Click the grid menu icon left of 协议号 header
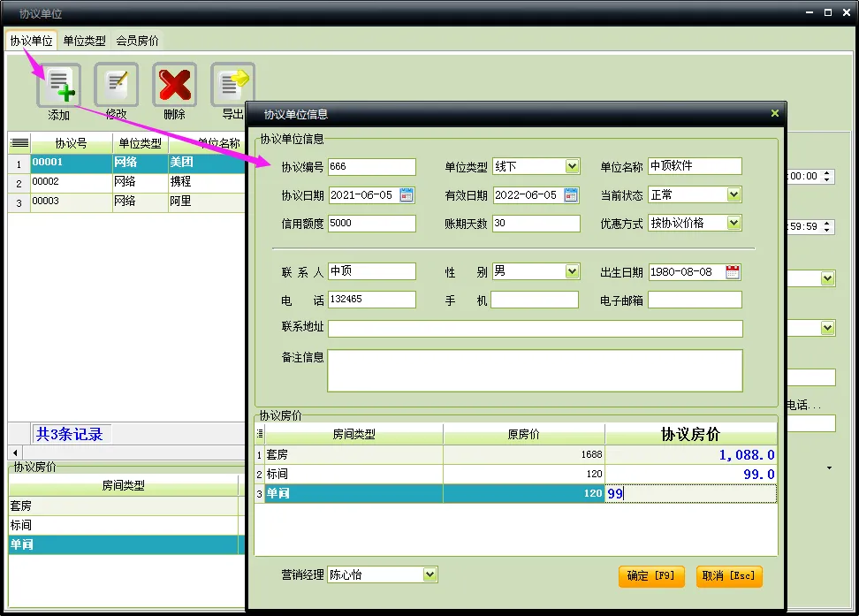Screen dimensions: 859x616 click(x=19, y=143)
